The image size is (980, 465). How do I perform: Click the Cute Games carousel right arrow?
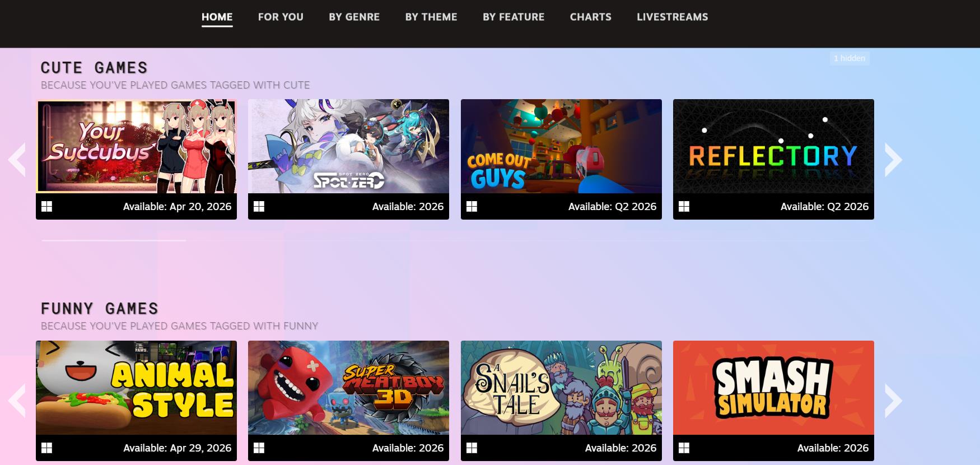pos(893,160)
